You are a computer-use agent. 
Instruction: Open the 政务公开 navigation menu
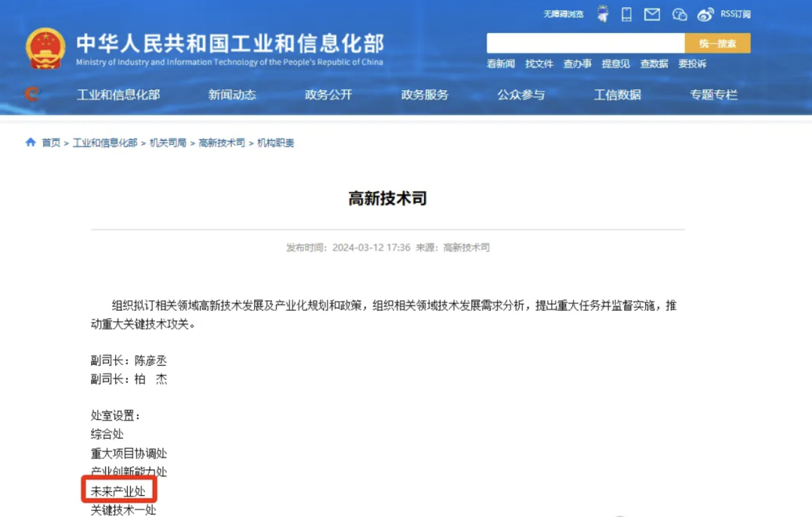point(329,95)
